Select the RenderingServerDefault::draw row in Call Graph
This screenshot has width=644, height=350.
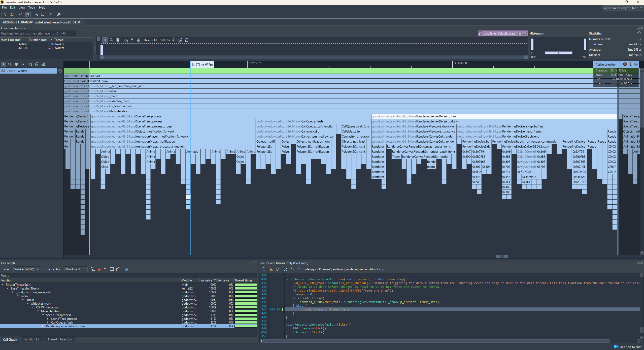(128, 326)
